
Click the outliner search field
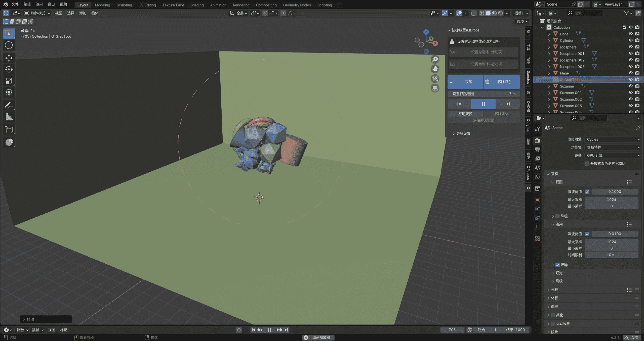(585, 13)
